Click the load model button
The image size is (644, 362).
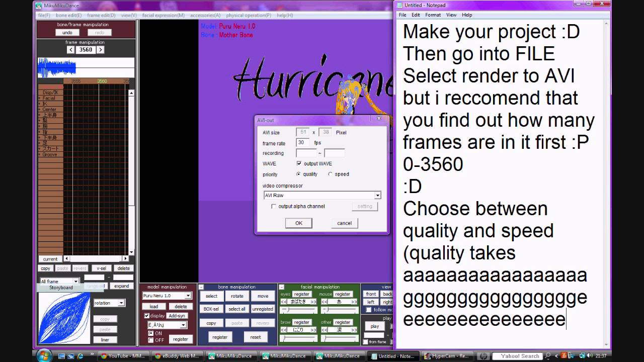pos(154,306)
